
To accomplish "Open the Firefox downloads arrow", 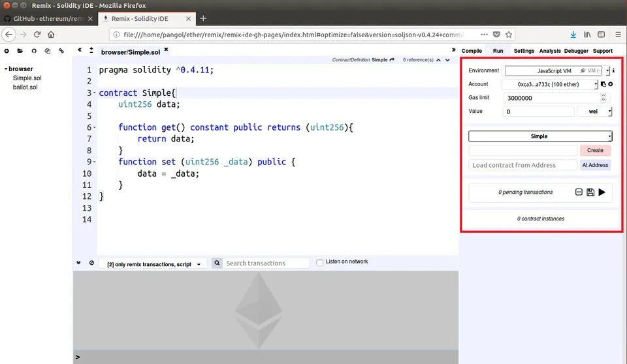I will [573, 35].
